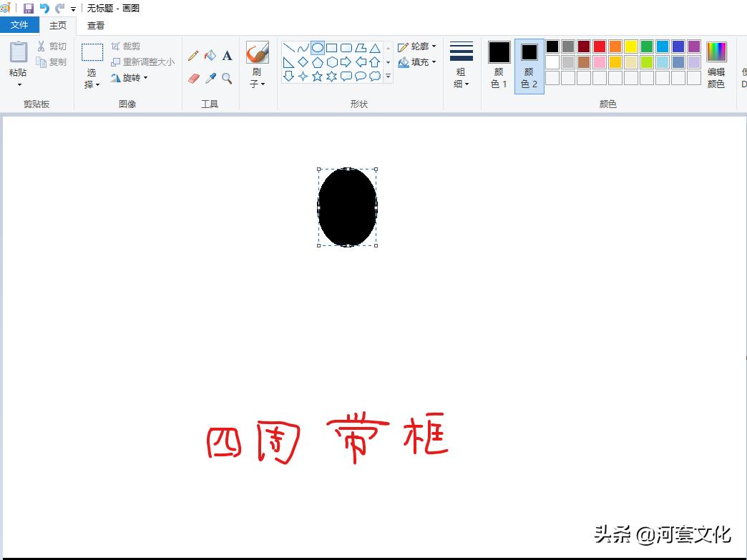Pick the Color picker eyedropper tool

tap(210, 77)
